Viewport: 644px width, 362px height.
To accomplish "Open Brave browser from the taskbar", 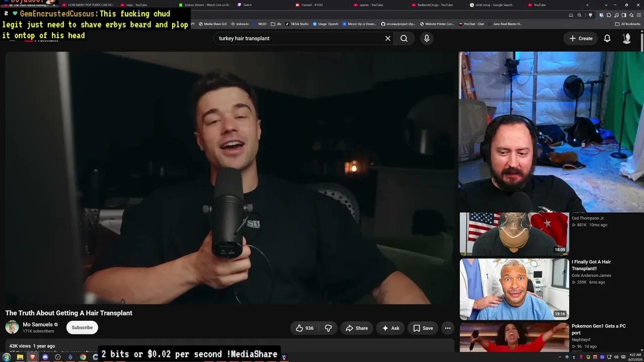I will click(33, 357).
